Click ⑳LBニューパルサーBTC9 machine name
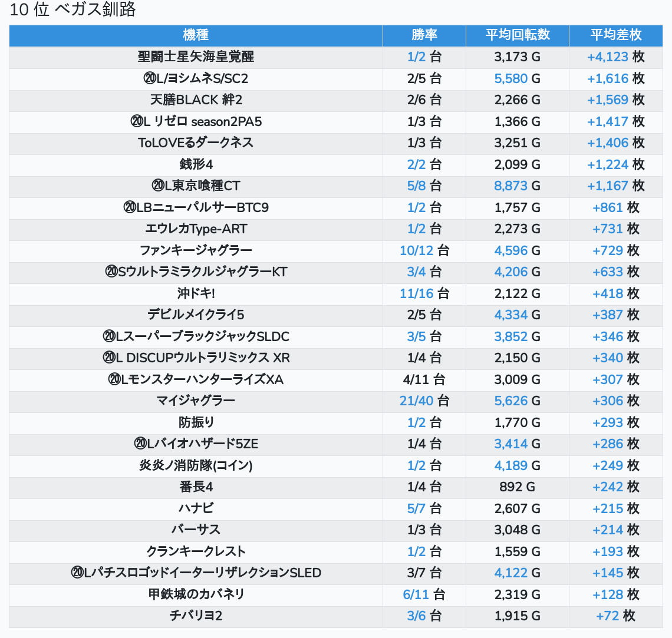 click(196, 208)
